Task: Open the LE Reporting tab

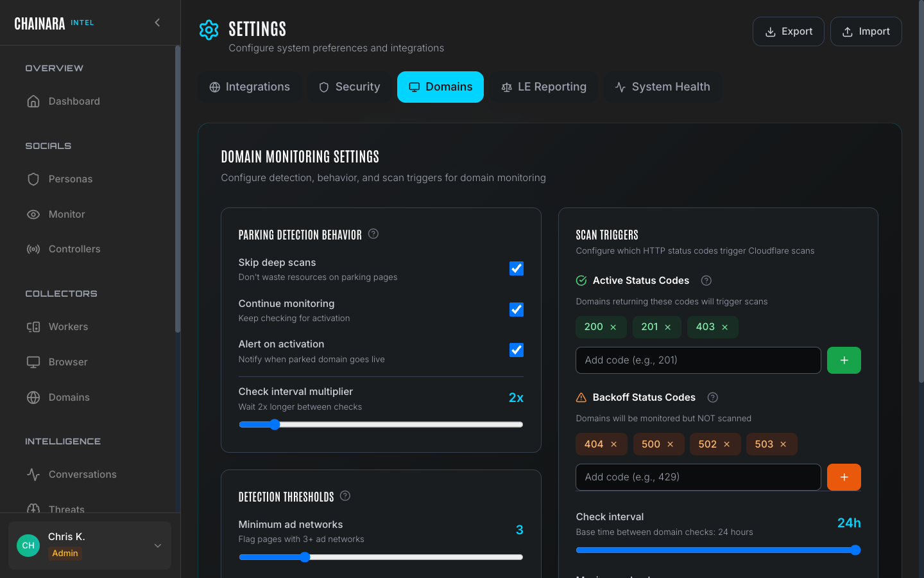Action: pyautogui.click(x=544, y=87)
